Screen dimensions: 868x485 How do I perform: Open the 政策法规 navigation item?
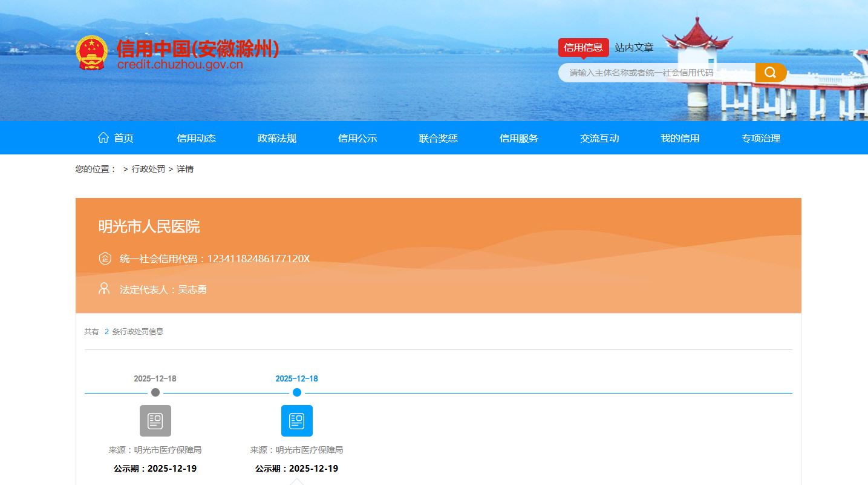click(x=277, y=138)
